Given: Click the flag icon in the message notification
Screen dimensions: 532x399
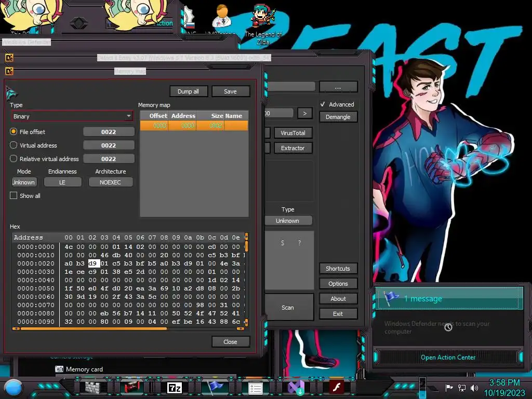Looking at the screenshot, I should [391, 298].
